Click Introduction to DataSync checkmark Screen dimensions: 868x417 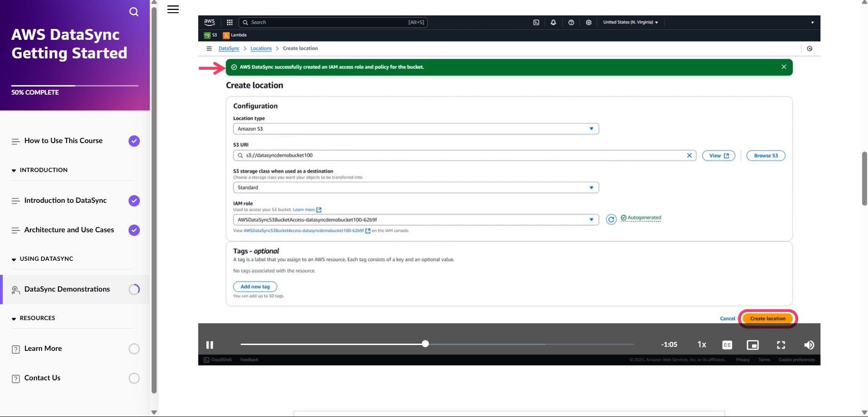coord(134,201)
